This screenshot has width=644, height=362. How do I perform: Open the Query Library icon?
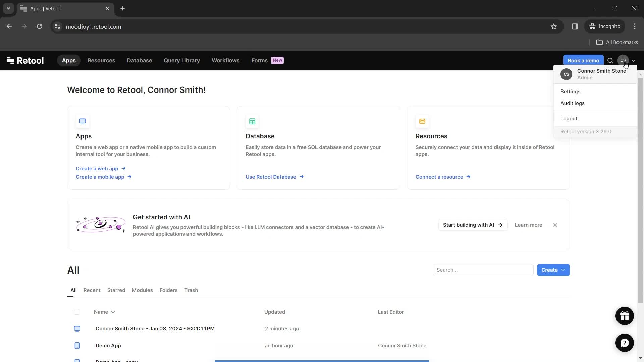click(181, 60)
